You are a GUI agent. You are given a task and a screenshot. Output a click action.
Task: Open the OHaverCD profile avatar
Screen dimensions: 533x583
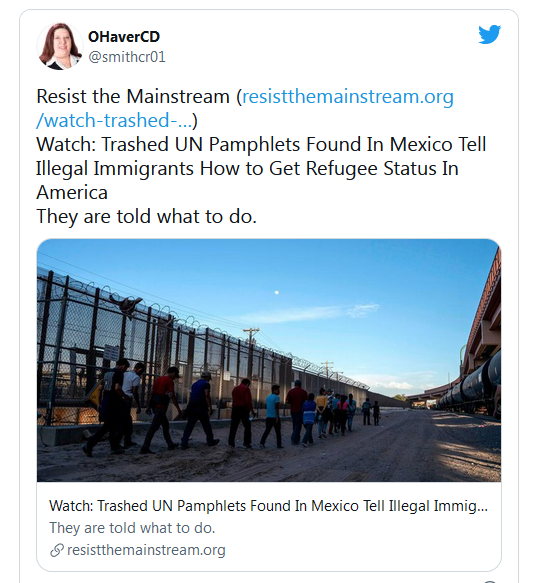[x=59, y=46]
